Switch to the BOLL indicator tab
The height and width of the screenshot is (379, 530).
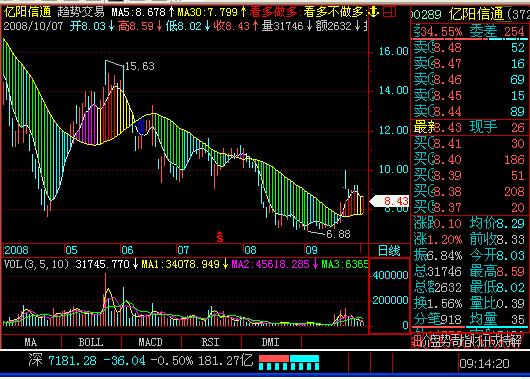(x=91, y=342)
